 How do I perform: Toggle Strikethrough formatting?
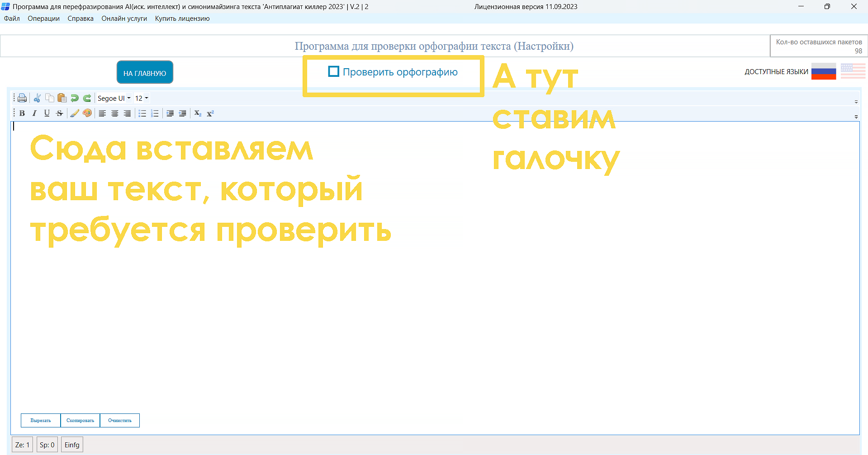point(59,113)
